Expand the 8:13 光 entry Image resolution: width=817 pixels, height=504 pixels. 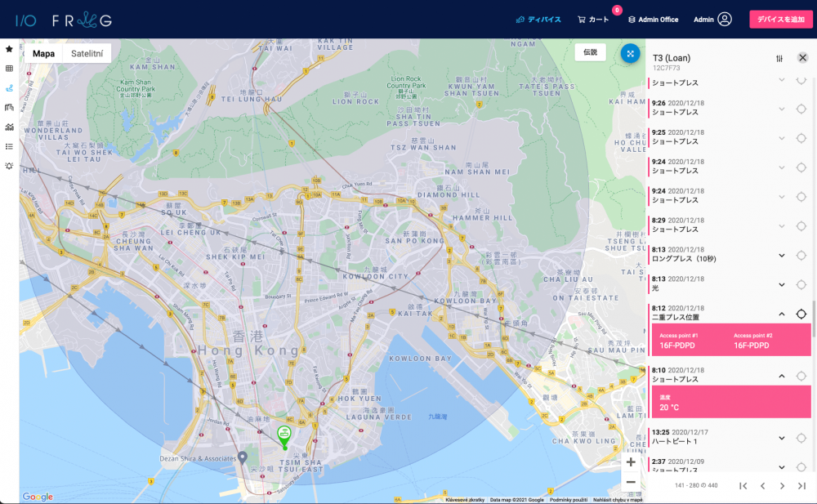pyautogui.click(x=782, y=284)
